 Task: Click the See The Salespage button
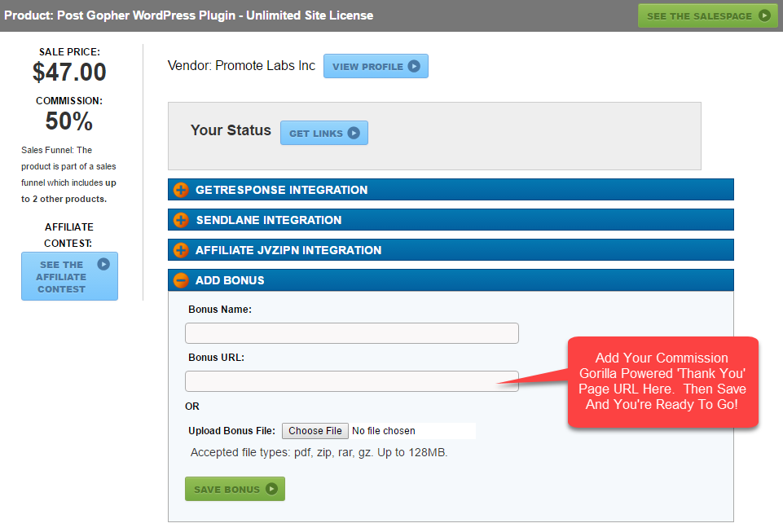pos(707,16)
